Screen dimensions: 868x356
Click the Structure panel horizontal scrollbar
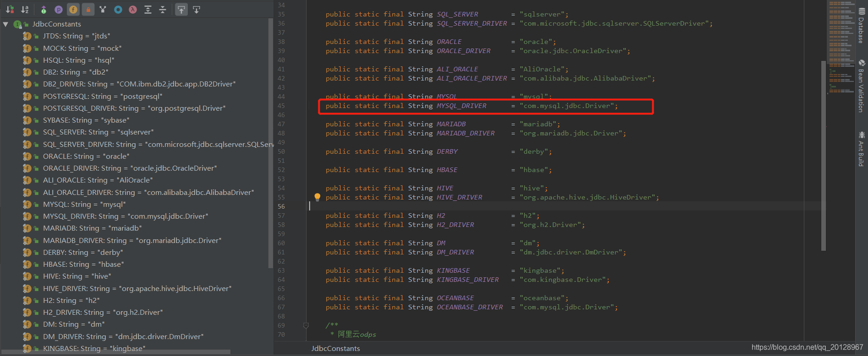click(x=115, y=352)
